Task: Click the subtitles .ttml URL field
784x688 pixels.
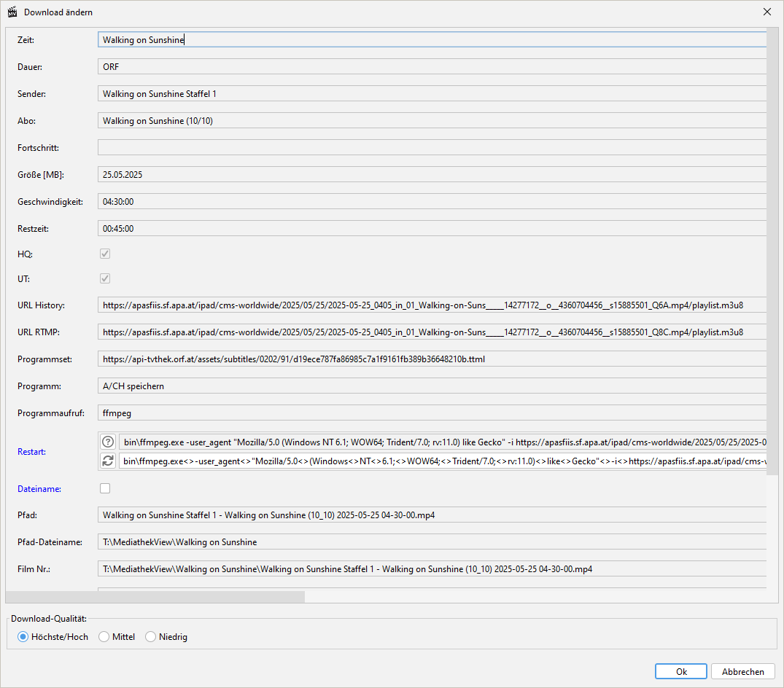Action: (432, 359)
